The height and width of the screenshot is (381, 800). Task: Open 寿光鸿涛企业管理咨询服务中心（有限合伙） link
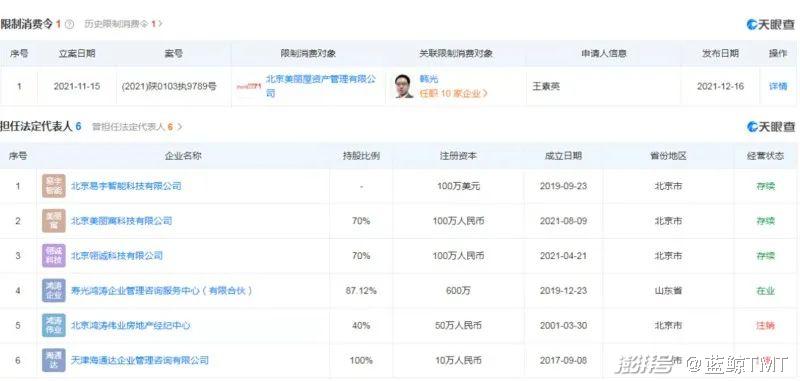[x=162, y=291]
